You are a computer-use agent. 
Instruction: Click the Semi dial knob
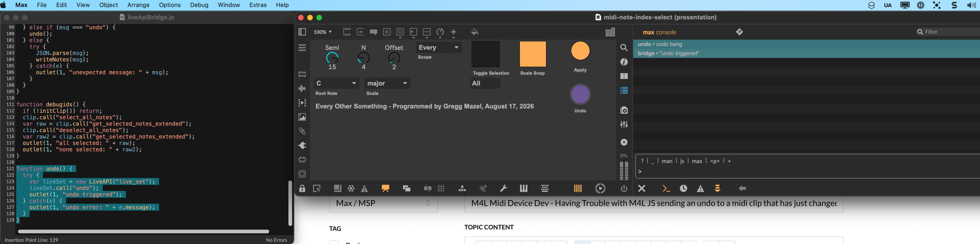(332, 58)
